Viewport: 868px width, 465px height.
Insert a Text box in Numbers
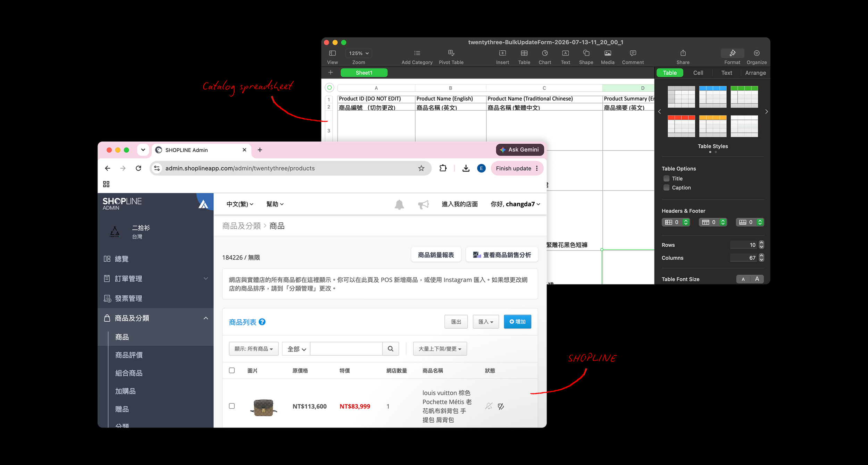pyautogui.click(x=565, y=53)
